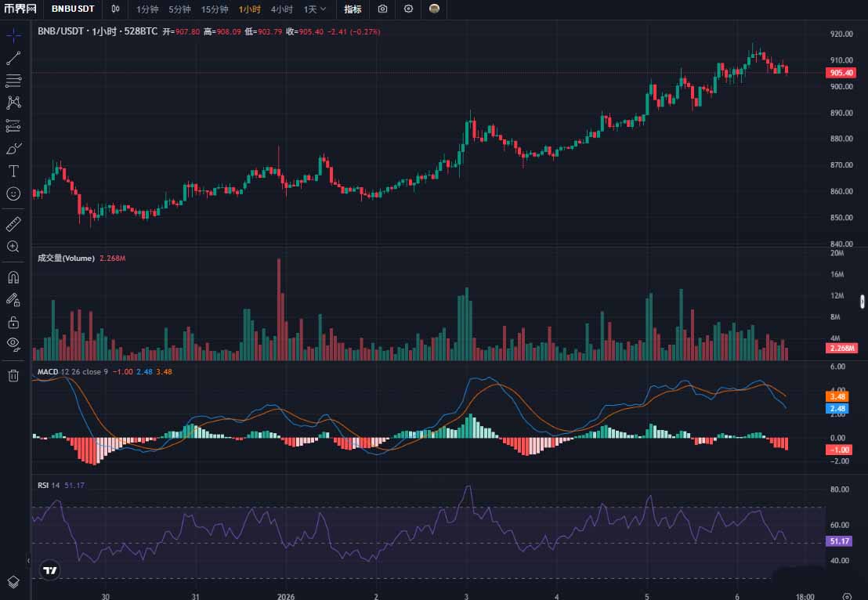Activate the zoom-in tool
The width and height of the screenshot is (868, 600).
click(x=13, y=246)
